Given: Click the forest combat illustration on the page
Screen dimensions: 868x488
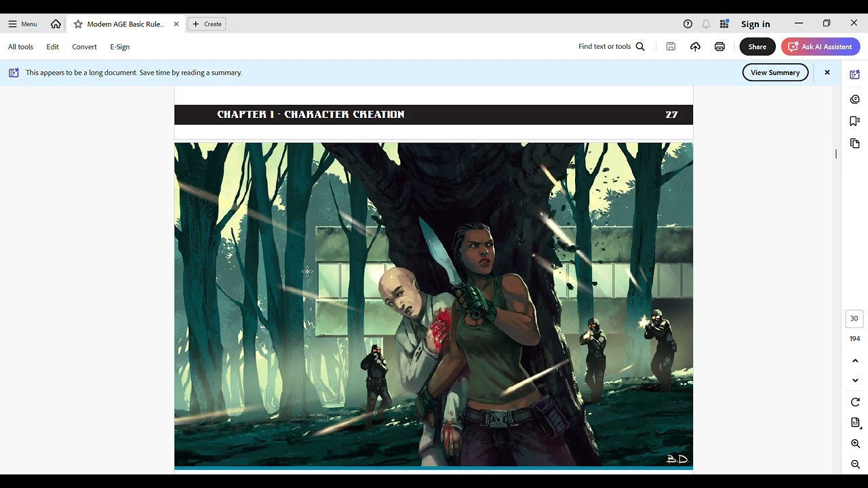Looking at the screenshot, I should (433, 305).
